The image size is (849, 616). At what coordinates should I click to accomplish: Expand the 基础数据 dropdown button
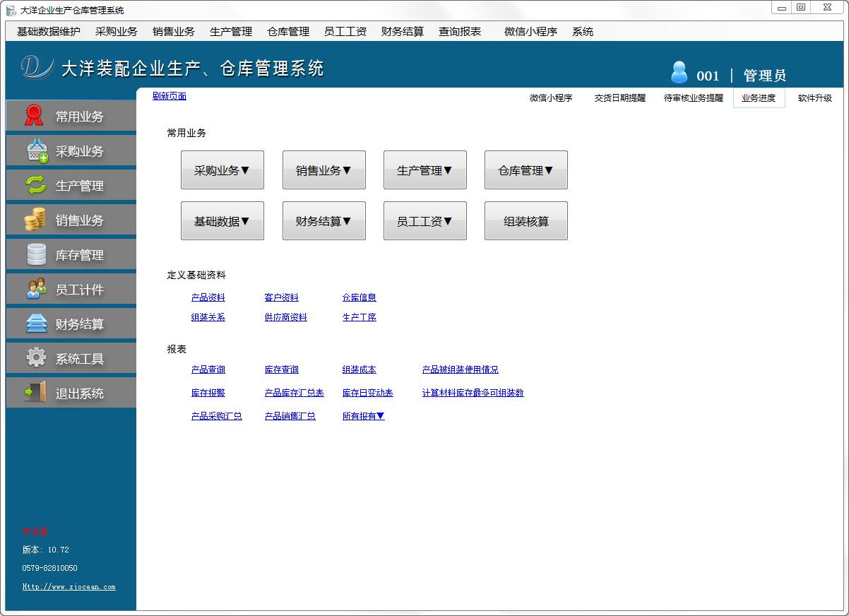[x=222, y=220]
